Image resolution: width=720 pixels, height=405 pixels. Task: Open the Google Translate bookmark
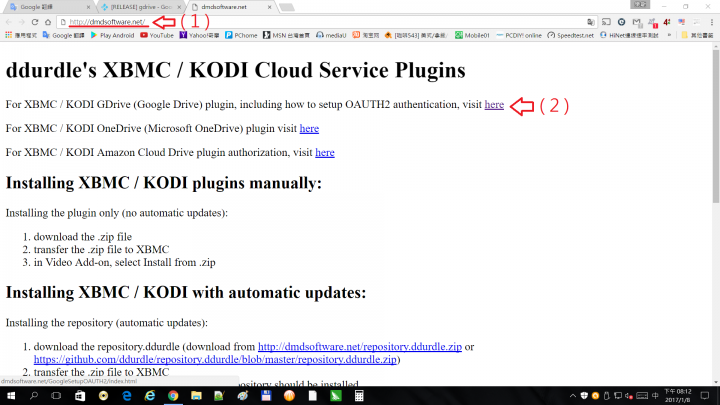(x=63, y=35)
